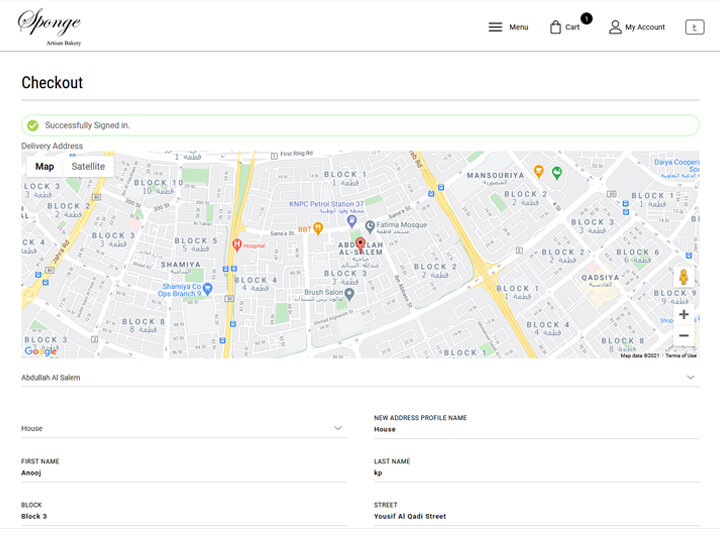This screenshot has width=720, height=550.
Task: Click the red Hospital marker
Action: (x=237, y=245)
